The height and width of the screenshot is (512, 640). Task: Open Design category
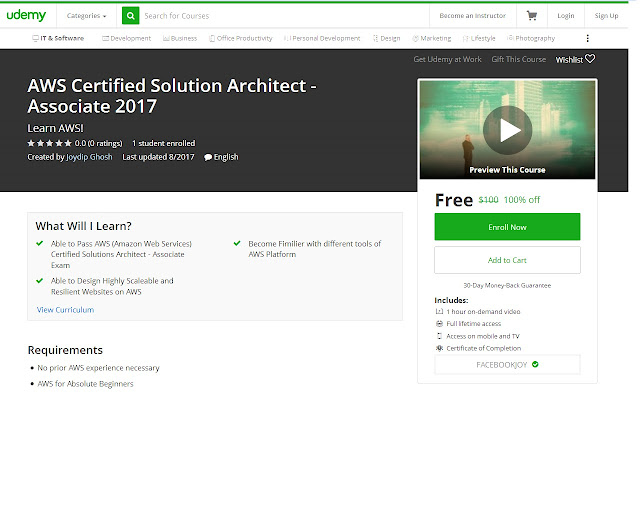click(387, 38)
